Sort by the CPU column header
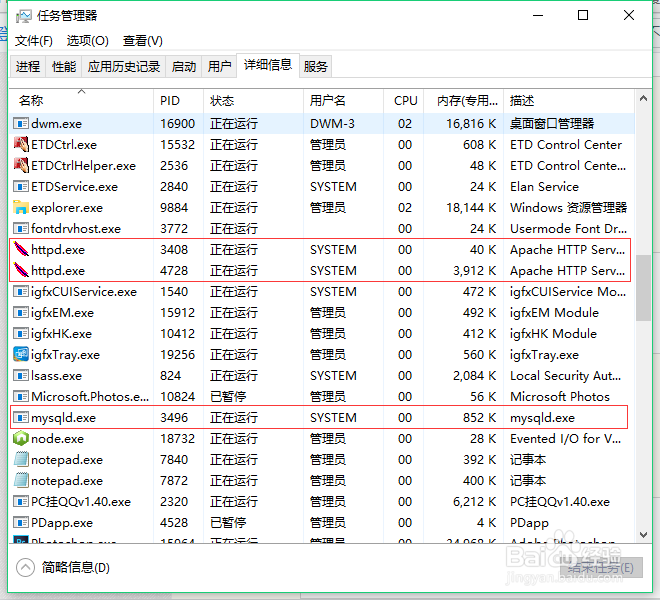660x600 pixels. [404, 101]
